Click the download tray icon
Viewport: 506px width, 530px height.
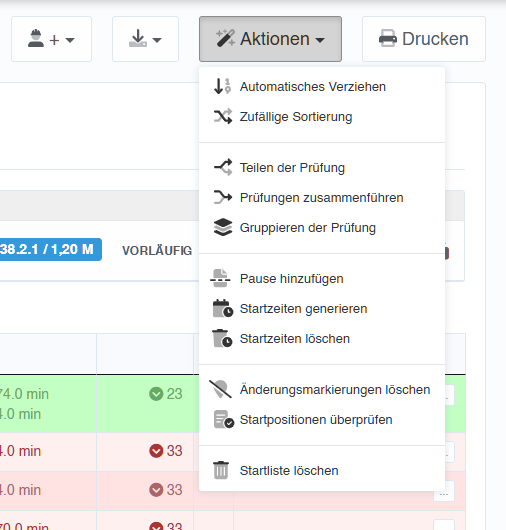coord(138,38)
